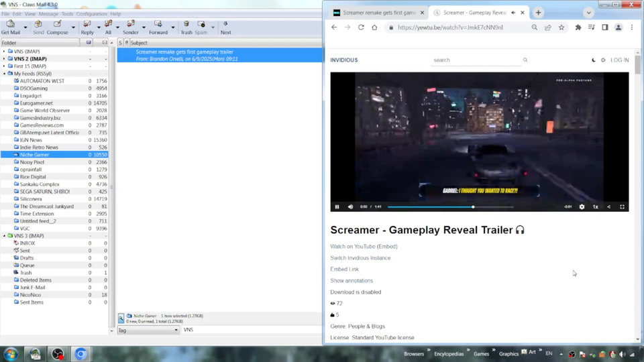Click Watch on YouTube (Embed) link
Screen dimensions: 644x362
[x=364, y=246]
